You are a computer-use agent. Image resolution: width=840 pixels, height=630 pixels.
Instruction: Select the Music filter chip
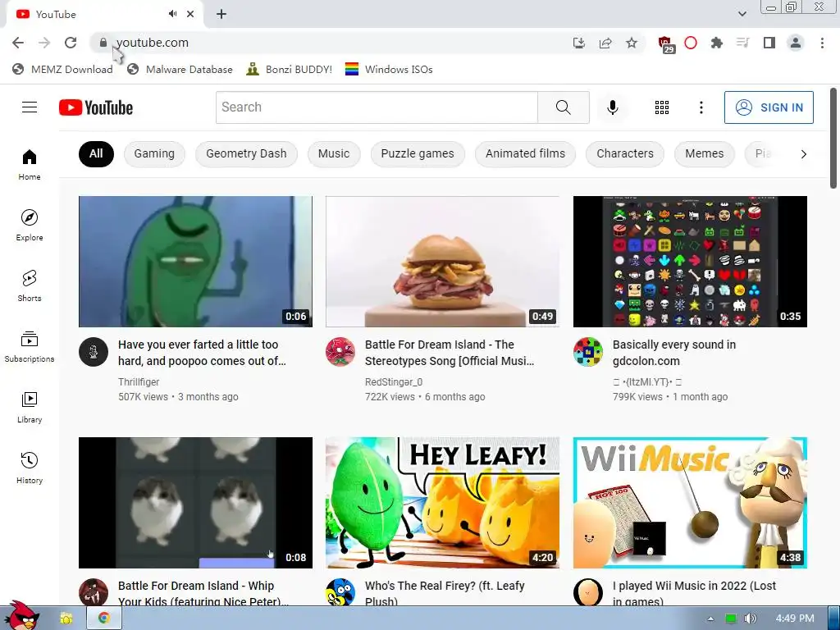334,153
